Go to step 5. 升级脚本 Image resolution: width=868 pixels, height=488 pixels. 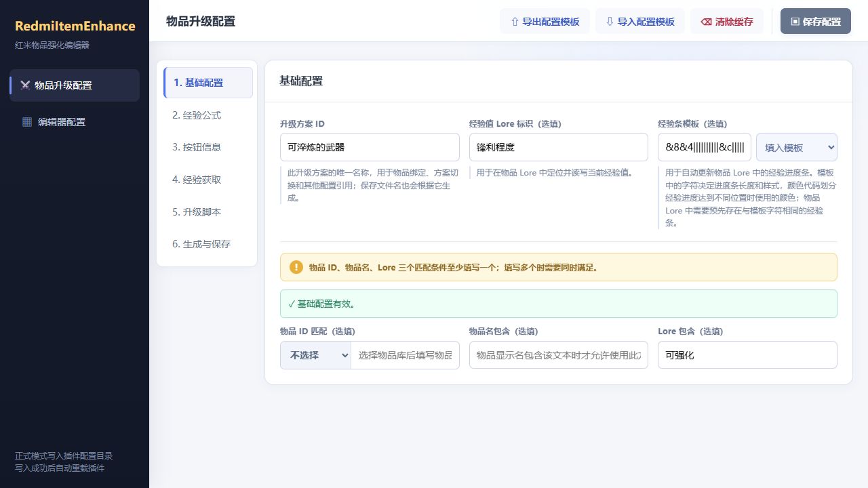[207, 212]
